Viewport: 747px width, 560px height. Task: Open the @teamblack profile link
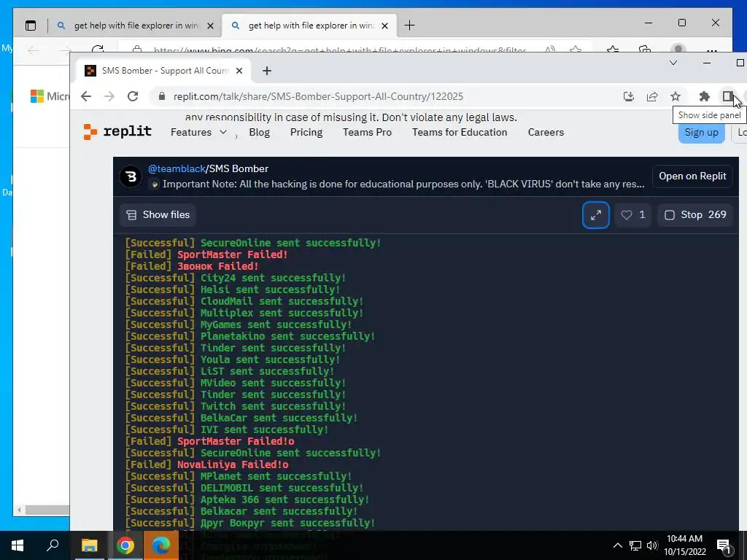coord(177,168)
